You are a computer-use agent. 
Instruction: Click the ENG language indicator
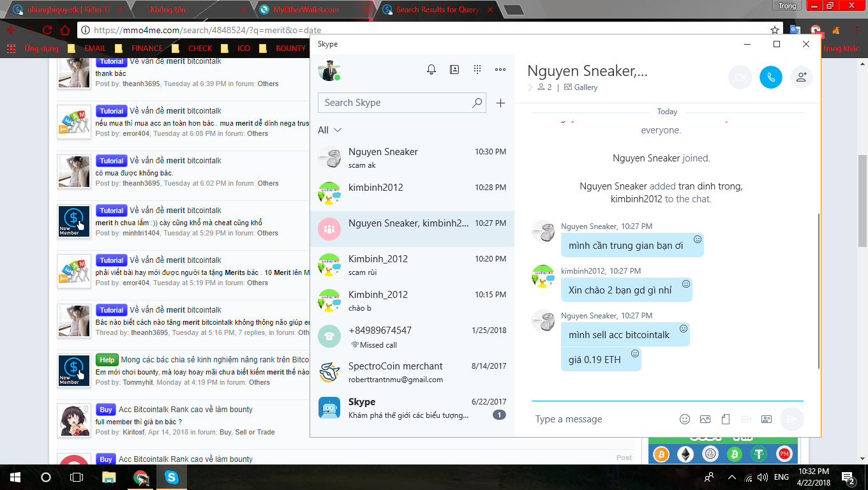click(781, 477)
